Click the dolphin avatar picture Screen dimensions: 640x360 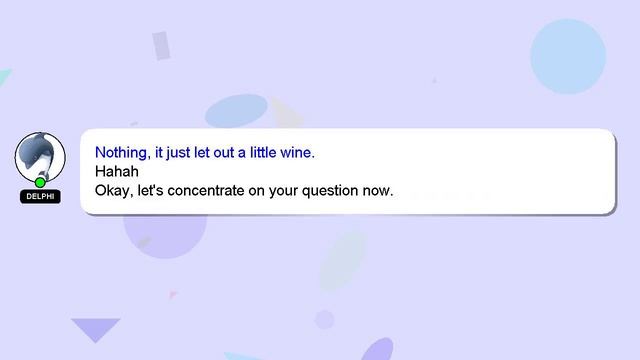coord(40,157)
